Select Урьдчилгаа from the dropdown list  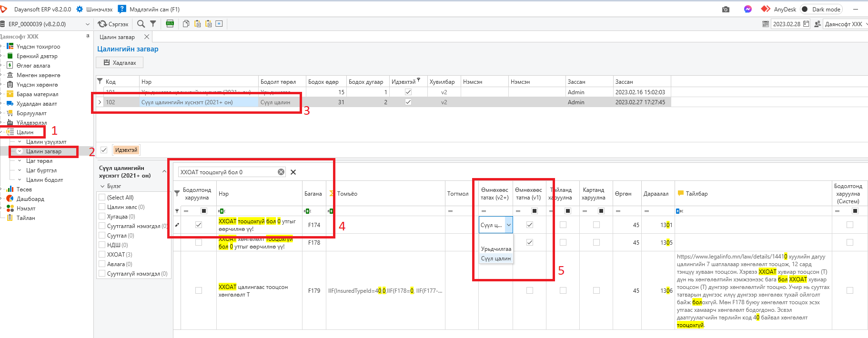tap(496, 249)
